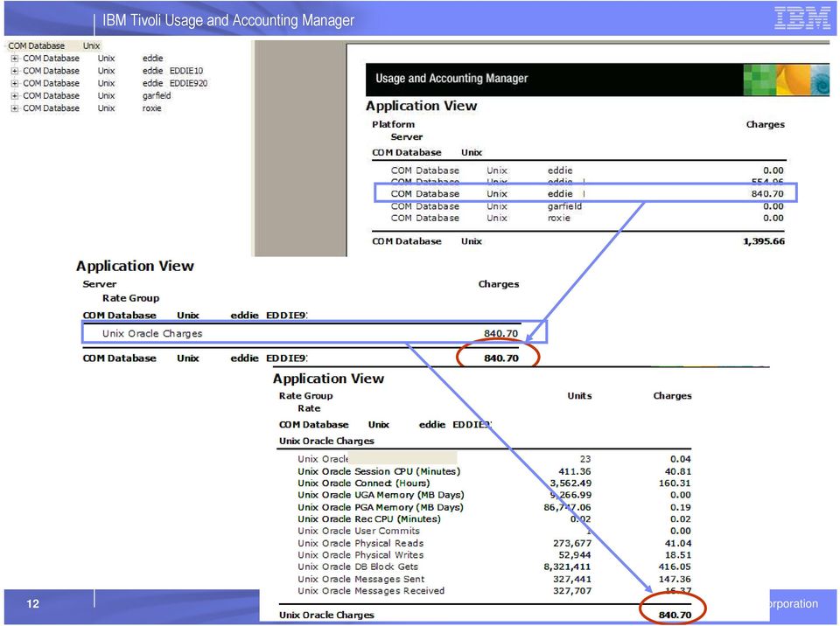Click the 40.81 Session CPU charge

[x=677, y=472]
